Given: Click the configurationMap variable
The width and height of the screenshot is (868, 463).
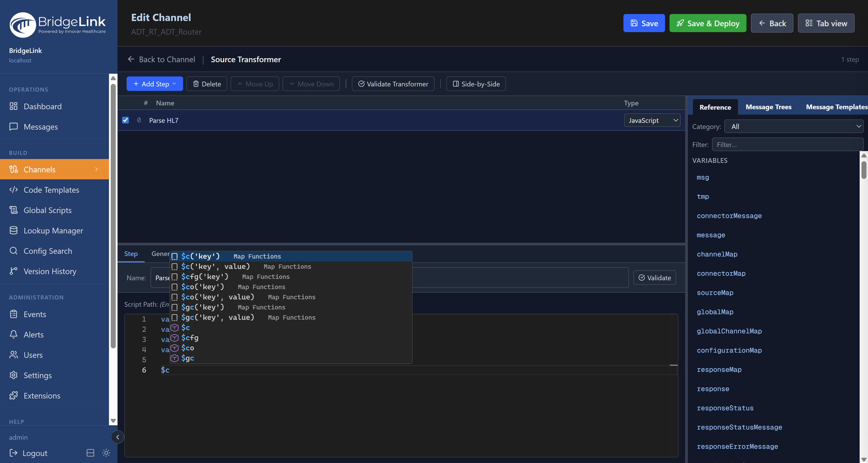Looking at the screenshot, I should [729, 351].
